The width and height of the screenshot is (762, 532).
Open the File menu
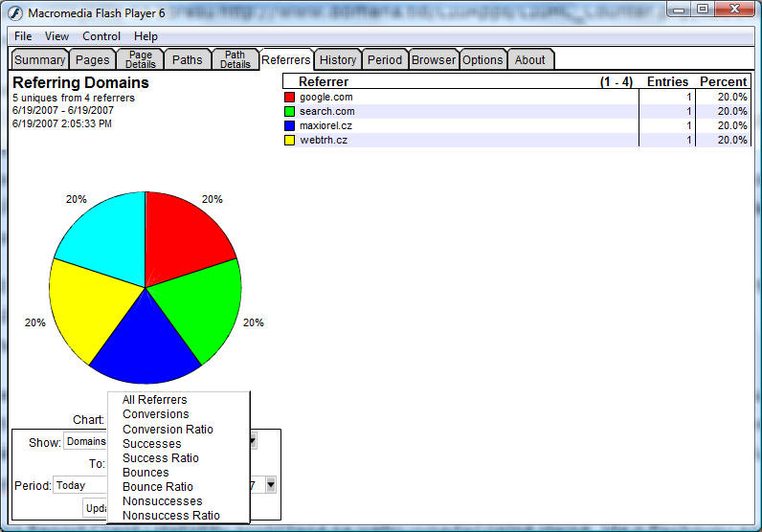point(23,36)
